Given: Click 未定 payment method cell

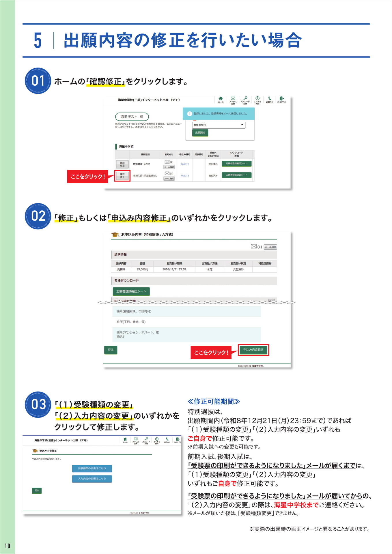Looking at the screenshot, I should 210,269.
